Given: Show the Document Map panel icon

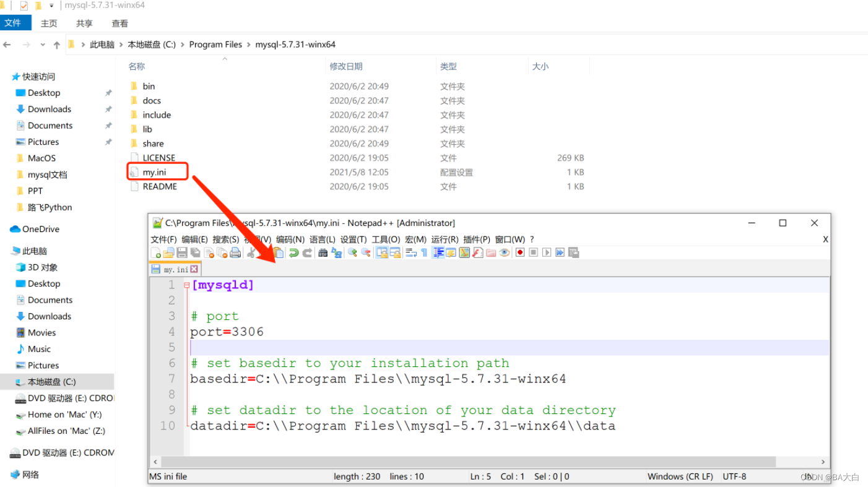Looking at the screenshot, I should click(x=464, y=252).
